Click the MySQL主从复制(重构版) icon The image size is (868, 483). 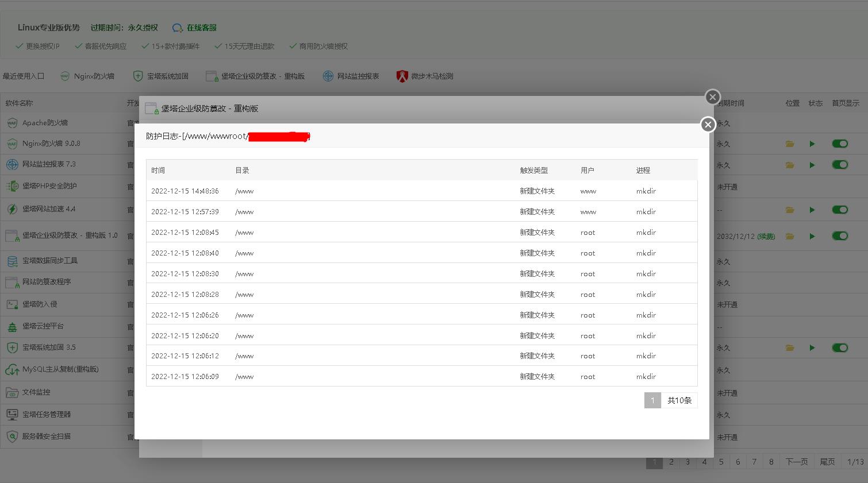pos(12,369)
